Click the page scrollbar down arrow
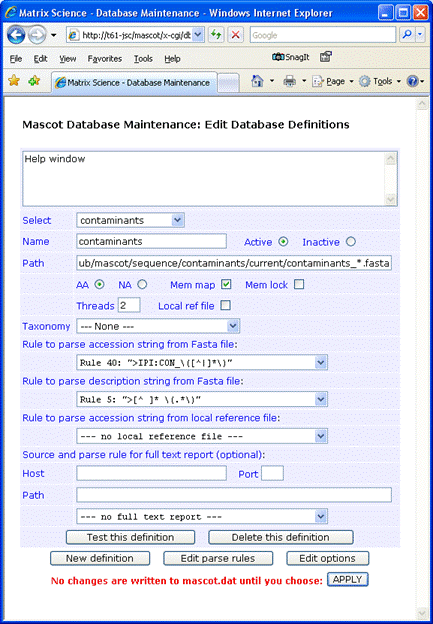The image size is (433, 624). coord(421,612)
